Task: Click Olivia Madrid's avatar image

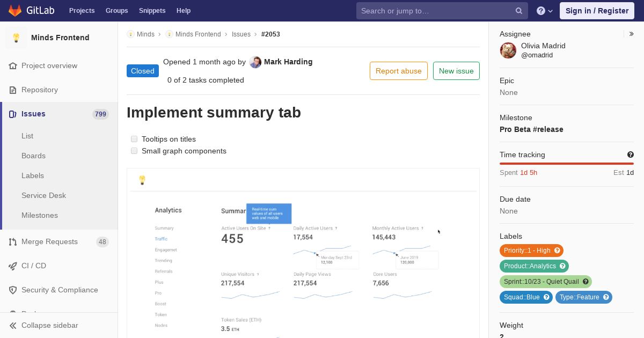Action: 508,50
